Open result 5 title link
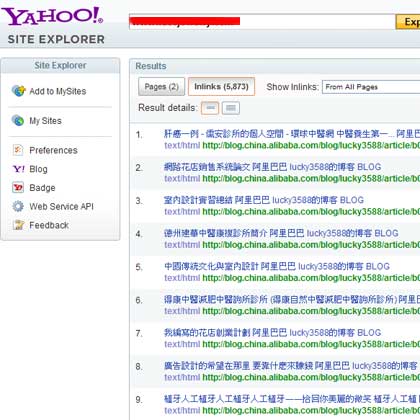The height and width of the screenshot is (420, 420). pos(277,266)
